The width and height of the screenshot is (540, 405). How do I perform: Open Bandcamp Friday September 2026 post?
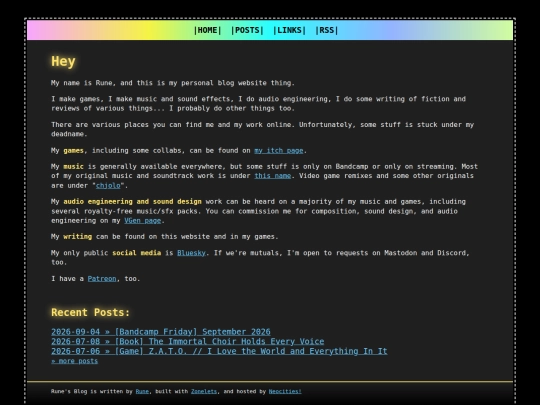point(161,332)
